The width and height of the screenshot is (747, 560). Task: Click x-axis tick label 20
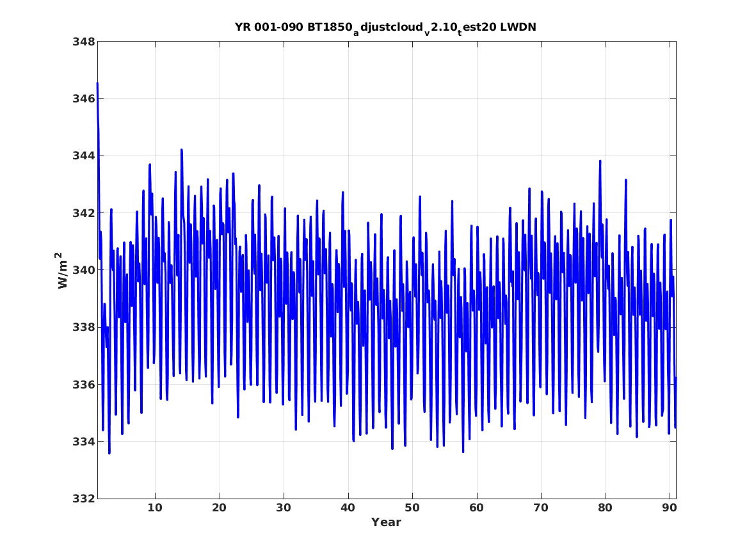pos(219,508)
